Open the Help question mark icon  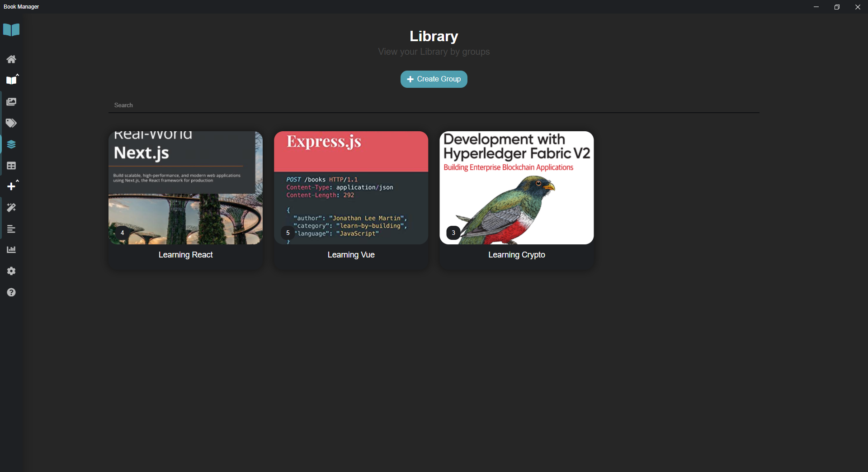coord(11,292)
